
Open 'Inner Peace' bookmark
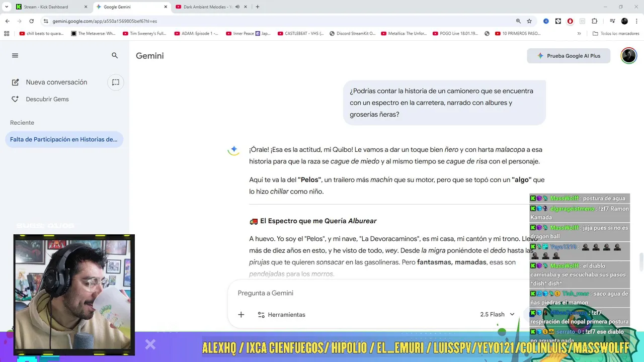(248, 34)
